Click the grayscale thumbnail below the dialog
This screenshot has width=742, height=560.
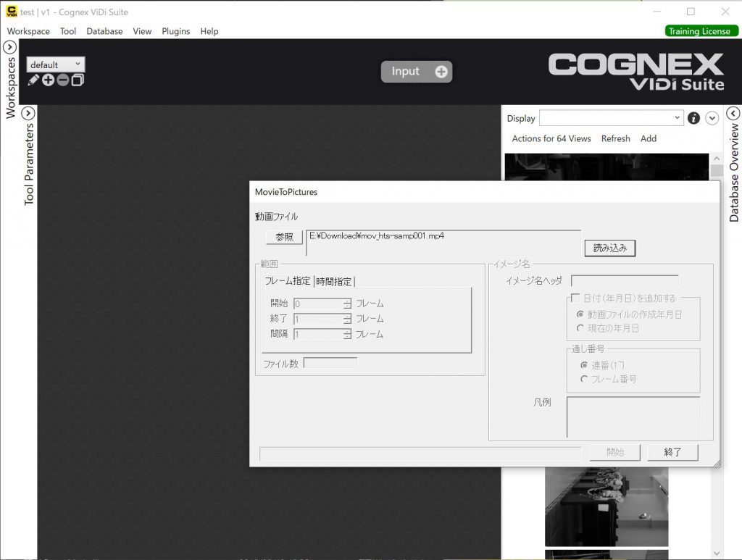(606, 506)
